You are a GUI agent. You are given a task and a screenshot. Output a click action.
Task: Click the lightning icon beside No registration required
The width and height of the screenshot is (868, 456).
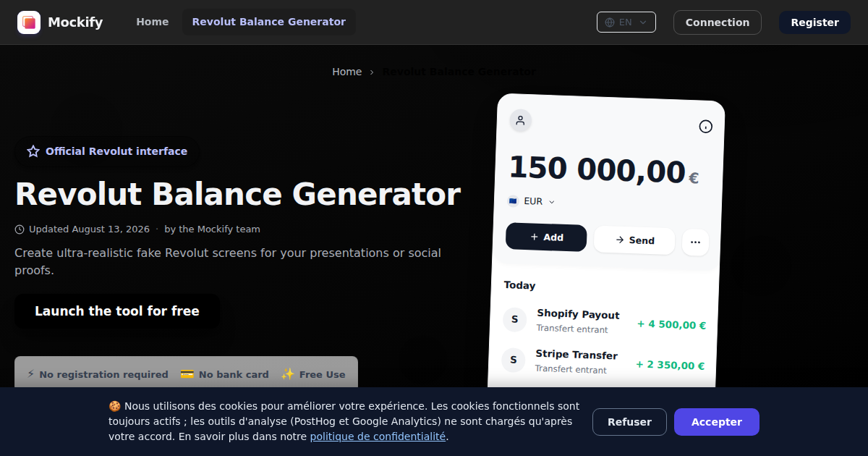30,374
